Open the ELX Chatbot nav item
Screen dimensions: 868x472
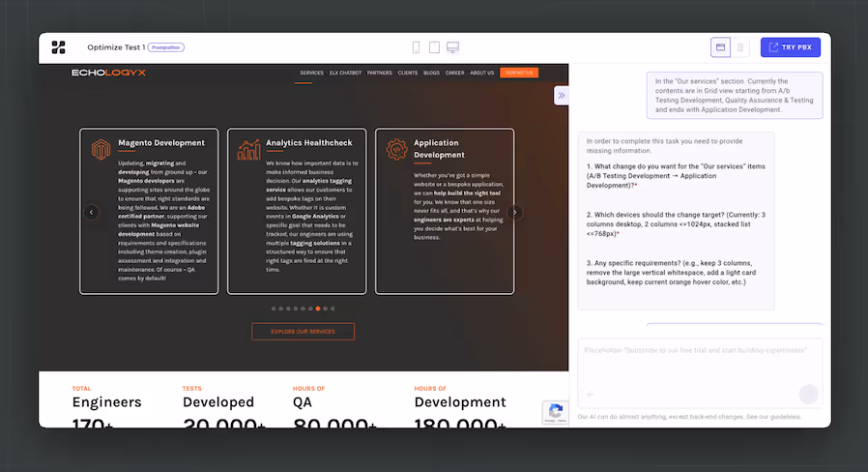(x=345, y=73)
